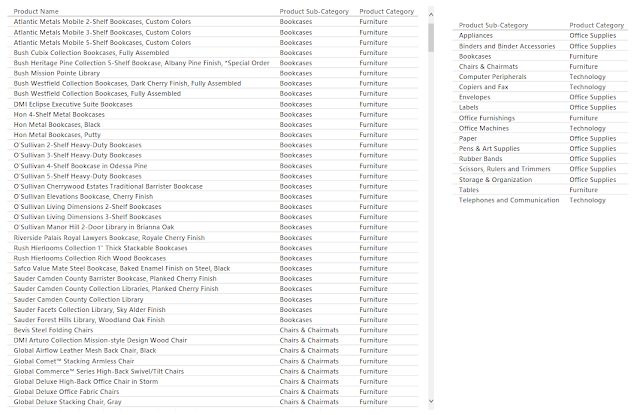This screenshot has width=640, height=415.
Task: Select Global Deluxe High-Back Office Chair in Storm
Action: tap(86, 382)
